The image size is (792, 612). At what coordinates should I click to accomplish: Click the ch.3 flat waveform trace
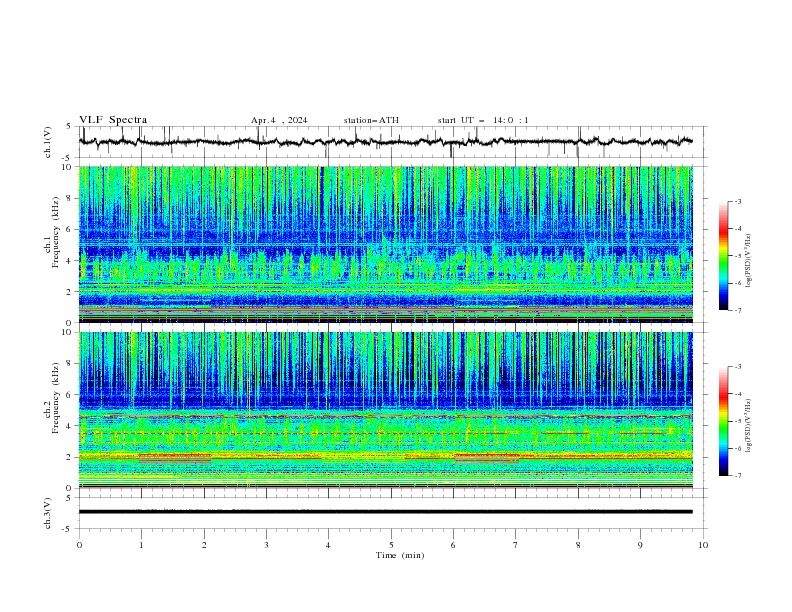385,512
